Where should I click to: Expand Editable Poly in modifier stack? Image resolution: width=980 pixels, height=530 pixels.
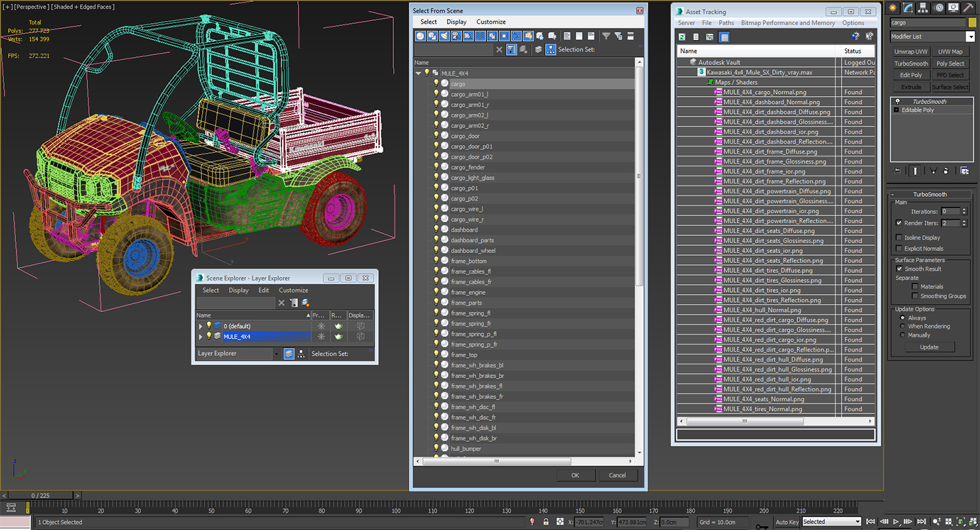coord(897,110)
